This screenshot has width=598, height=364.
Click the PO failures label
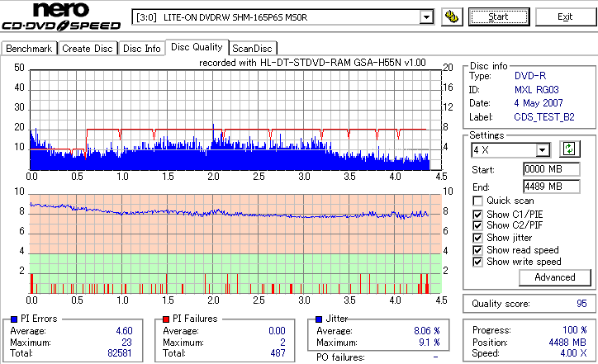coord(340,357)
